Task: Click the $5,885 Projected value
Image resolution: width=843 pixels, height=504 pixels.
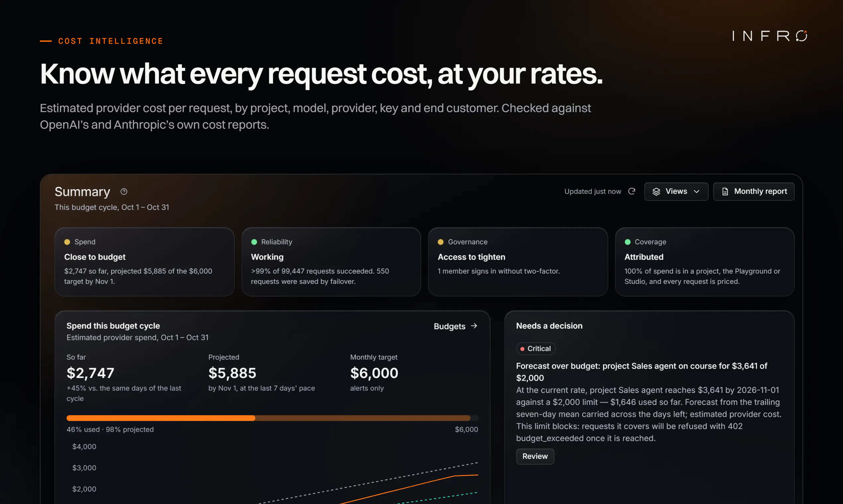Action: click(x=232, y=373)
